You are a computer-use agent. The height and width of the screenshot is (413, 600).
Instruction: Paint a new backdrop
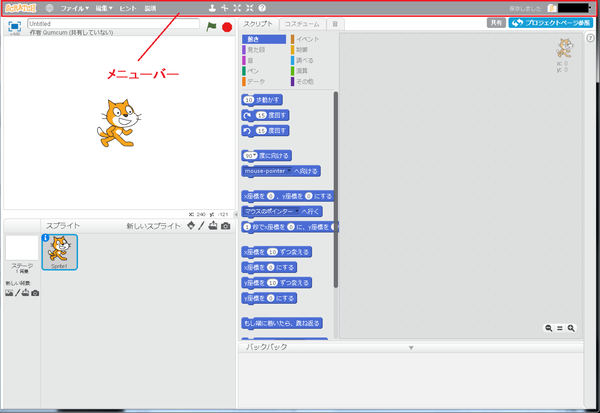tap(17, 293)
